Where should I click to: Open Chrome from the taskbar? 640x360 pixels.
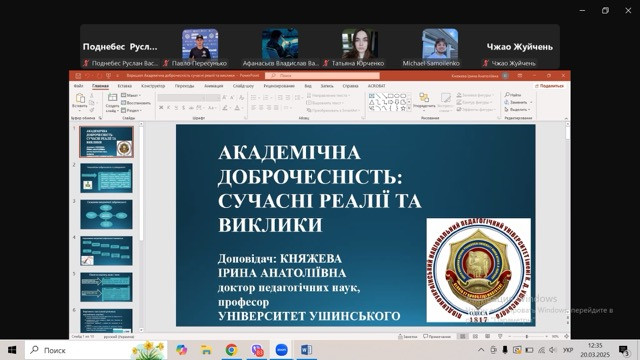click(231, 350)
